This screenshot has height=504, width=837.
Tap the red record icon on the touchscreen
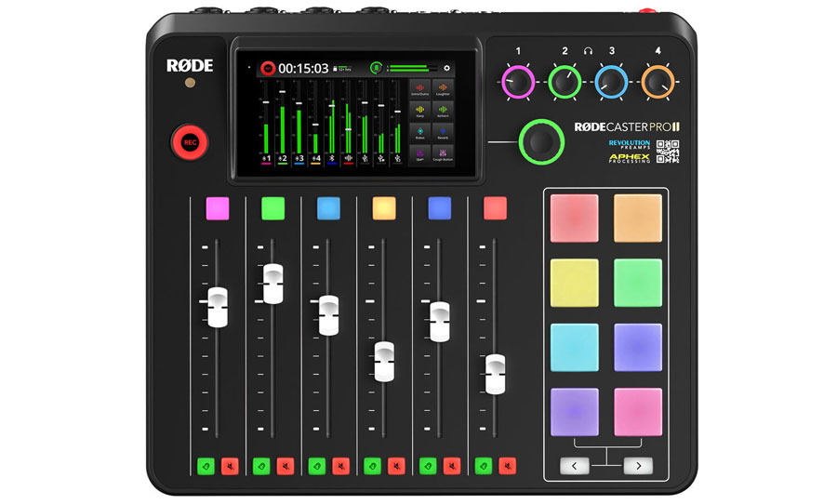(268, 68)
